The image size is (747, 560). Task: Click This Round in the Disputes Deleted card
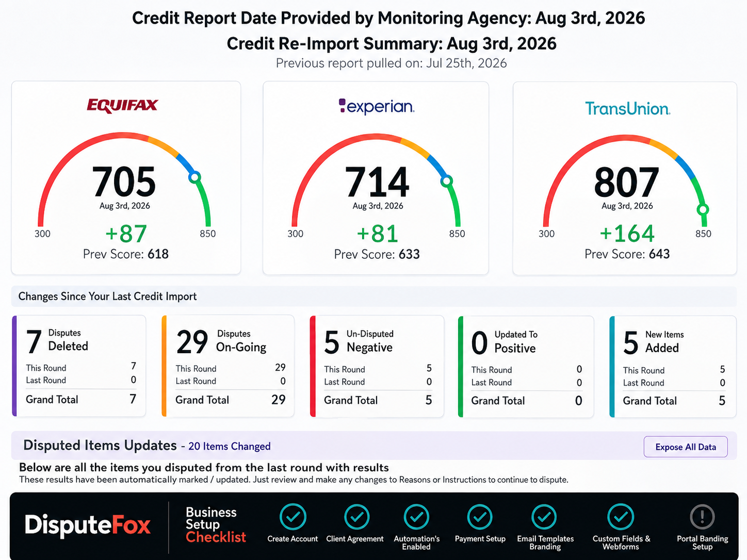[x=46, y=368]
